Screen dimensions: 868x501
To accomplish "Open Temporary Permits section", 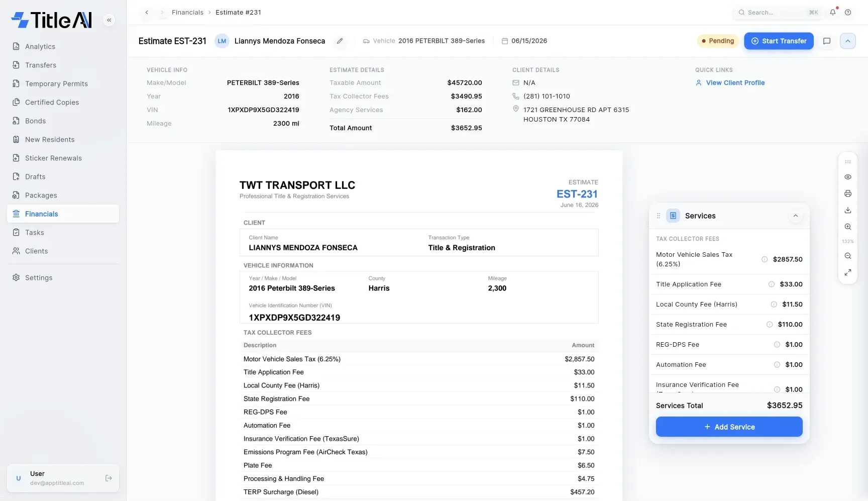I will pyautogui.click(x=63, y=84).
